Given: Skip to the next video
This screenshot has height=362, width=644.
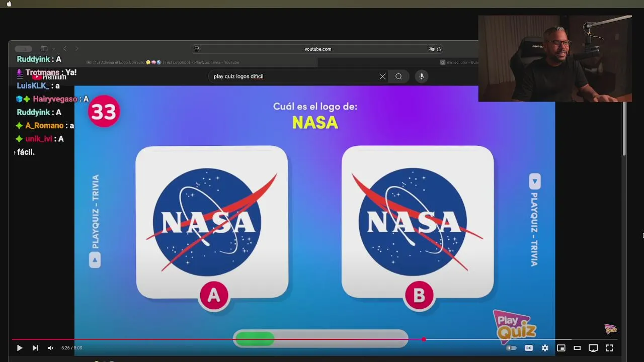Looking at the screenshot, I should (35, 348).
